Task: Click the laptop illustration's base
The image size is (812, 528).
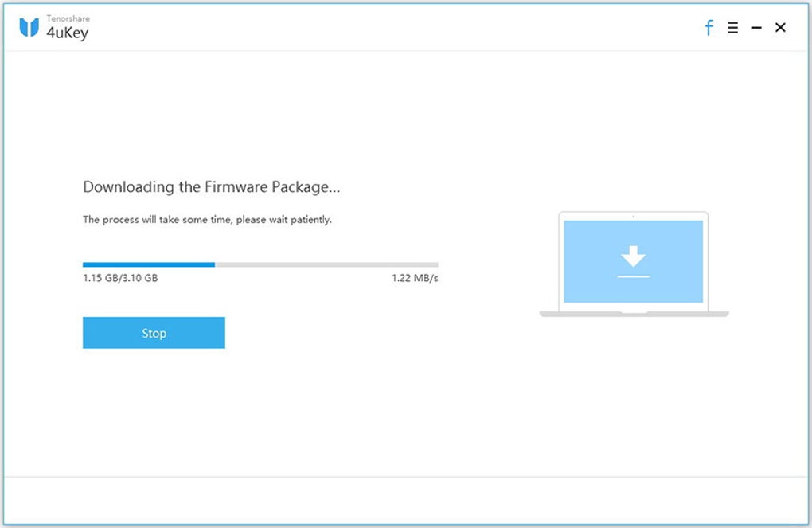Action: 634,314
